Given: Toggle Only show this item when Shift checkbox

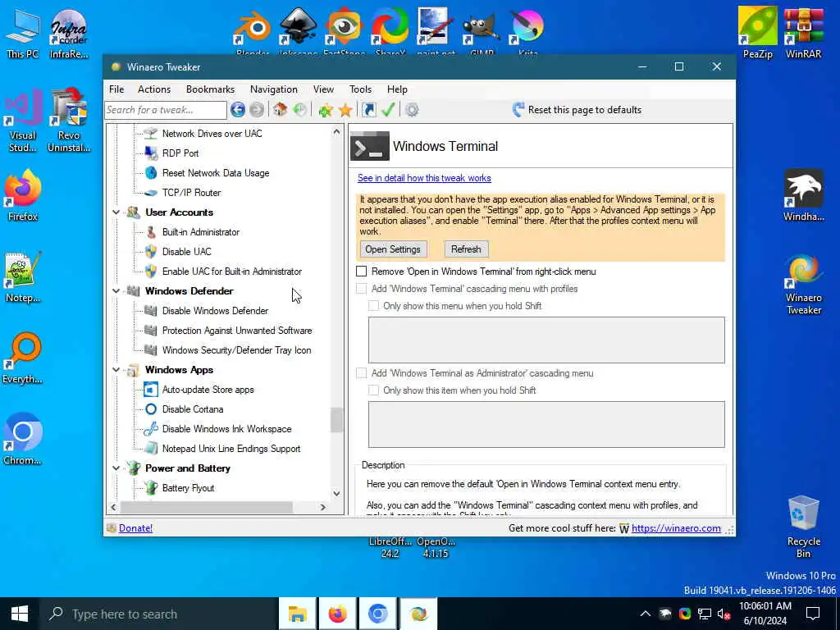Looking at the screenshot, I should pyautogui.click(x=373, y=390).
